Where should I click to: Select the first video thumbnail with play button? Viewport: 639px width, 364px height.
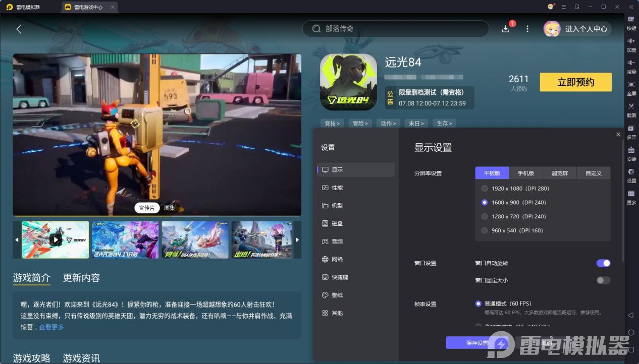click(x=56, y=240)
